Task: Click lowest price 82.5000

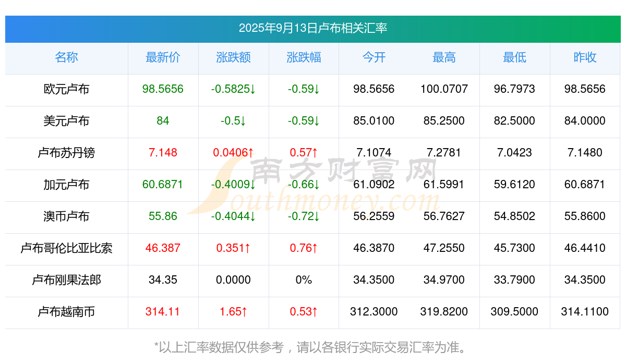Action: [514, 121]
